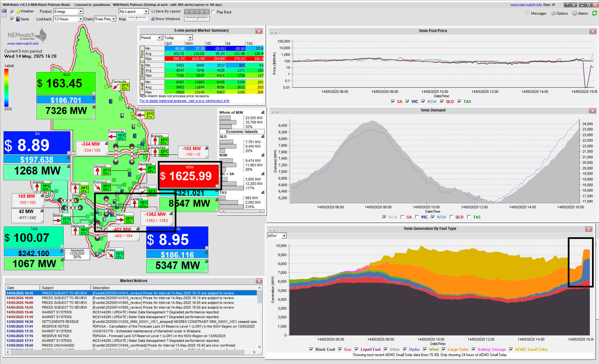Click the help question mark button
599x364 pixels.
click(x=567, y=5)
